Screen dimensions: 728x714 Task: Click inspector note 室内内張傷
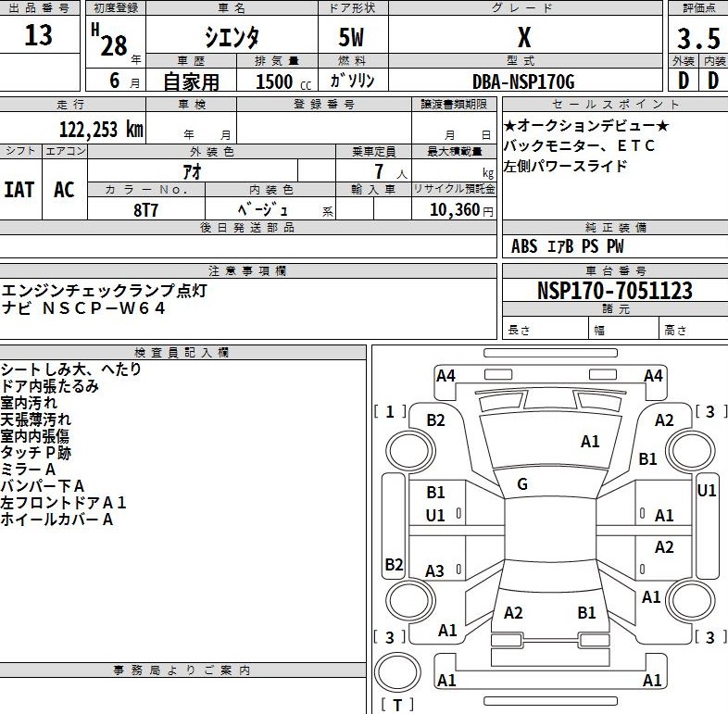pos(35,436)
